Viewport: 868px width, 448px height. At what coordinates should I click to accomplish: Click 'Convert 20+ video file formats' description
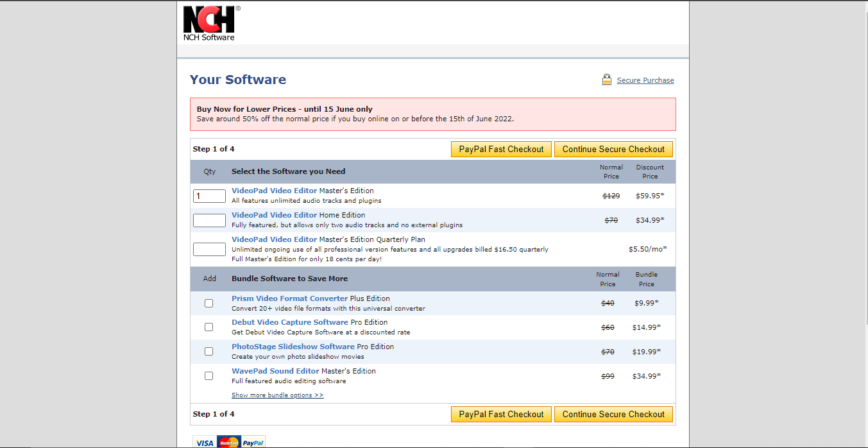click(328, 309)
